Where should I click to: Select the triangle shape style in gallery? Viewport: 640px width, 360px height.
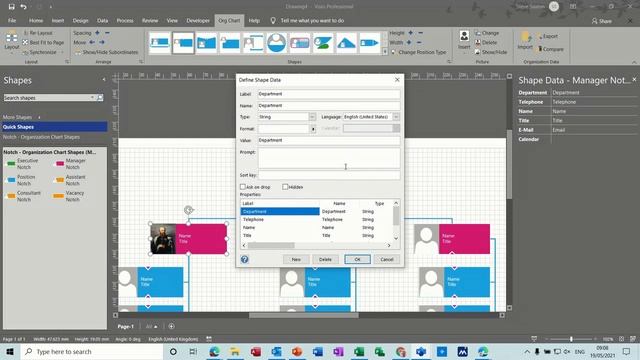[x=346, y=42]
